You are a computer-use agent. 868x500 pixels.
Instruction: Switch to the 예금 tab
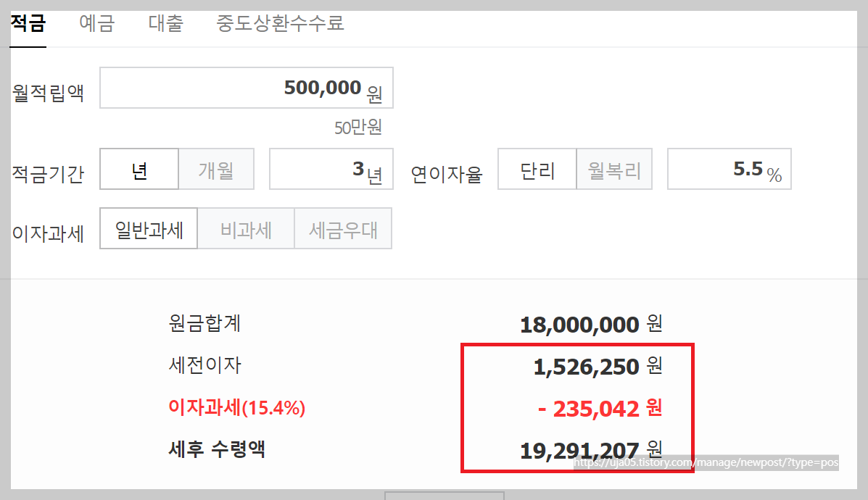pos(96,24)
